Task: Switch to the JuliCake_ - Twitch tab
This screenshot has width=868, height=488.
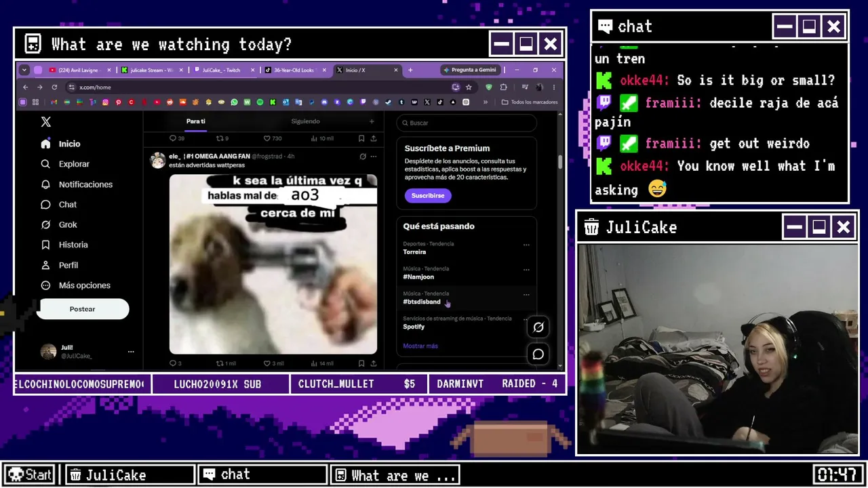Action: pos(223,70)
